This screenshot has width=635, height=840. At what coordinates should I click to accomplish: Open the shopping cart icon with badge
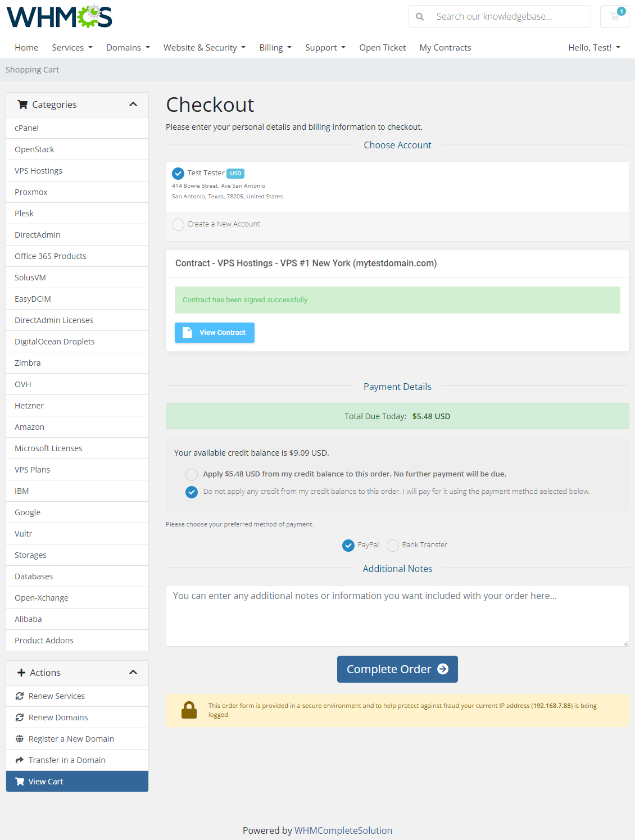coord(614,16)
